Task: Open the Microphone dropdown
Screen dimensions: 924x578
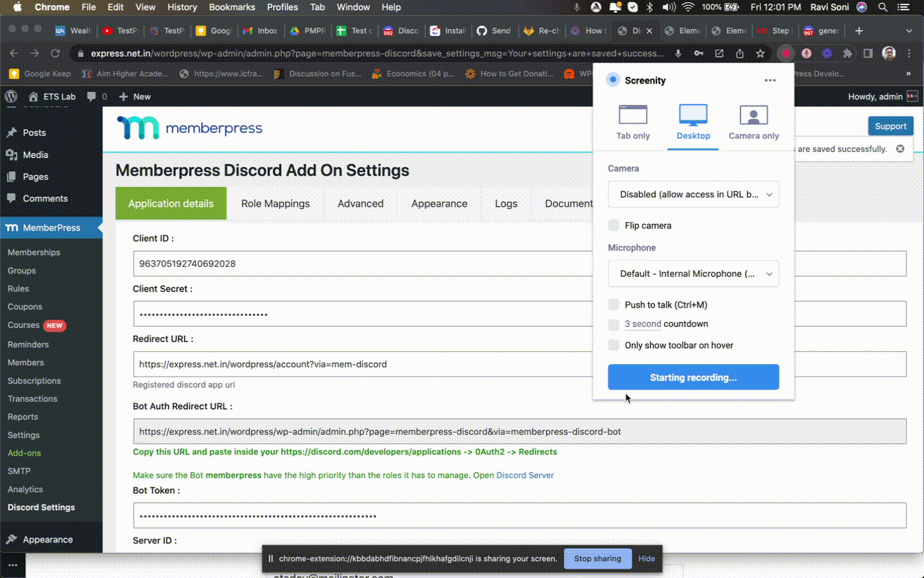Action: [x=693, y=274]
